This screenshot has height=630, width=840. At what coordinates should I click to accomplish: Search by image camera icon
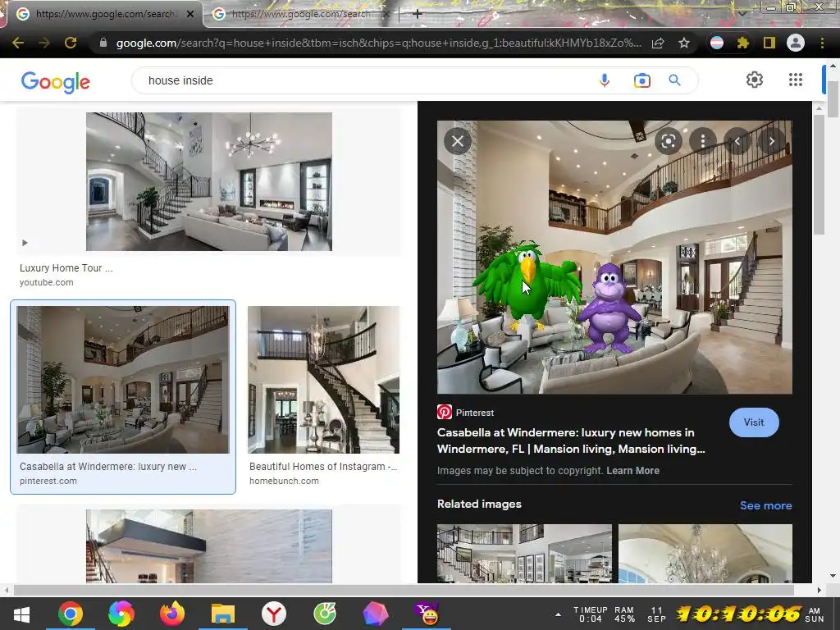click(641, 80)
